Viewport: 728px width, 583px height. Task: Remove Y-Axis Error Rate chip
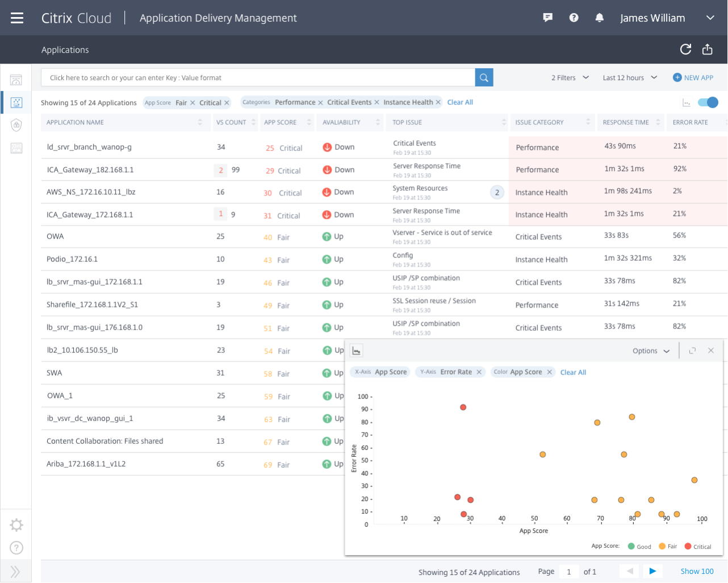[x=479, y=372]
